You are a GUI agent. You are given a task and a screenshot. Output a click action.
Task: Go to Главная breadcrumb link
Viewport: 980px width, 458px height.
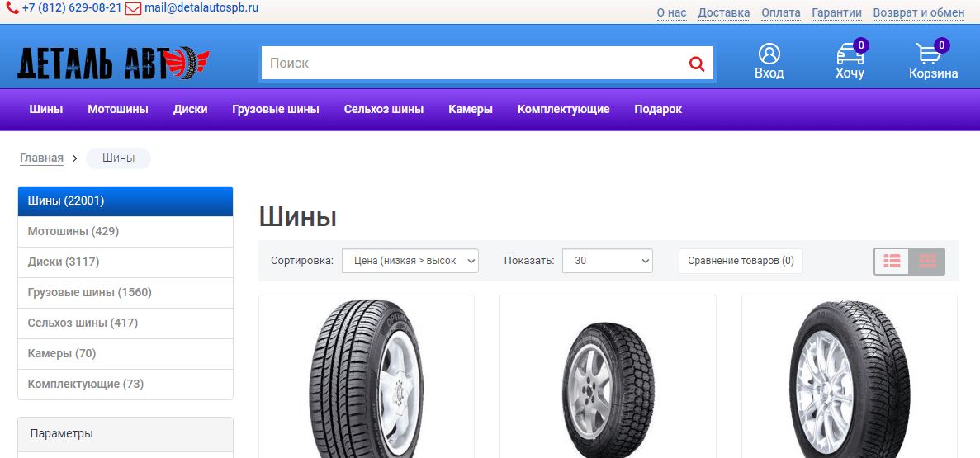click(x=41, y=158)
